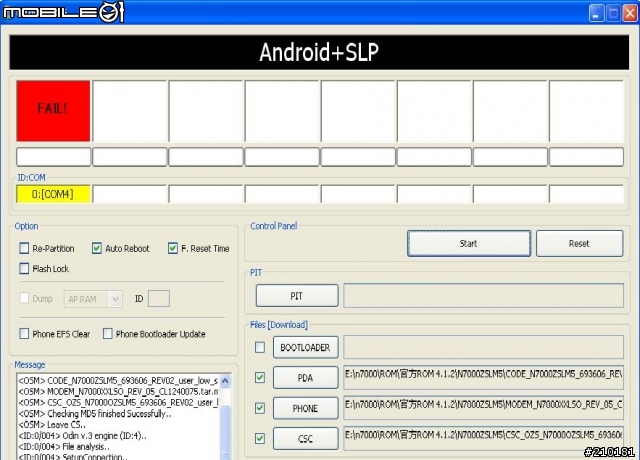Toggle the F. Reset Time checkbox
Viewport: 640px width, 460px height.
pyautogui.click(x=173, y=248)
